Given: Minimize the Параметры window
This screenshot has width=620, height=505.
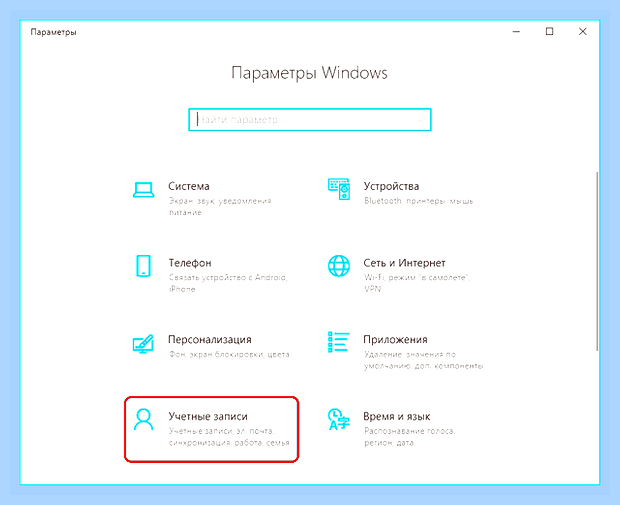Looking at the screenshot, I should (x=516, y=32).
